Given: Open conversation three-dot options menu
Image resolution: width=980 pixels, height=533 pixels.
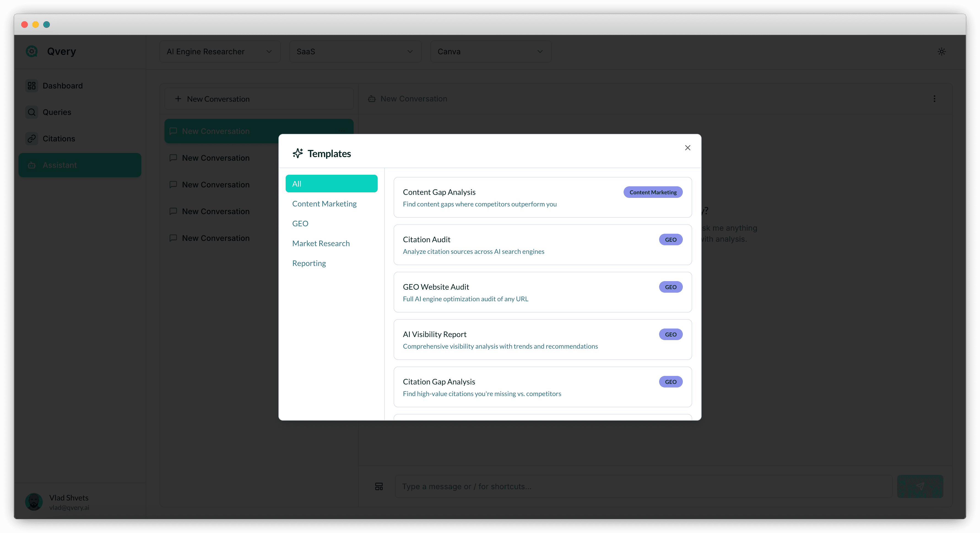Looking at the screenshot, I should pos(934,99).
